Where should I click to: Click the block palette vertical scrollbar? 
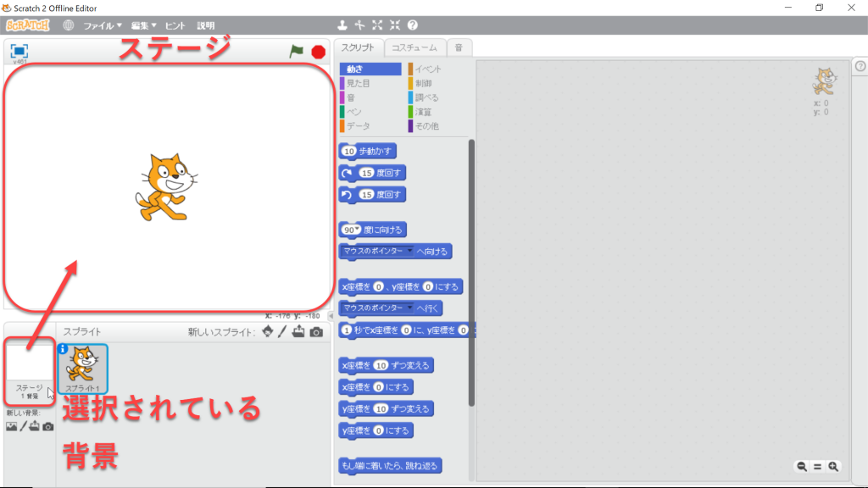pyautogui.click(x=471, y=273)
